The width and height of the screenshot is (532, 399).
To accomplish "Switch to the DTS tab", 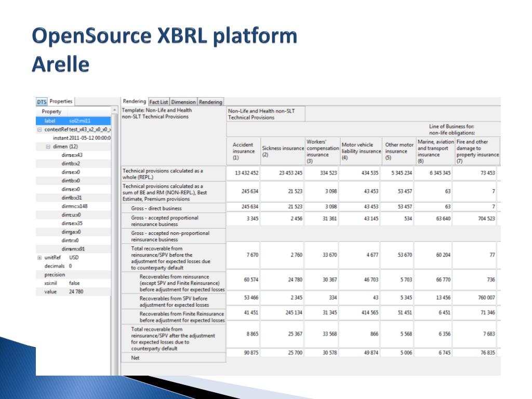I will point(42,101).
